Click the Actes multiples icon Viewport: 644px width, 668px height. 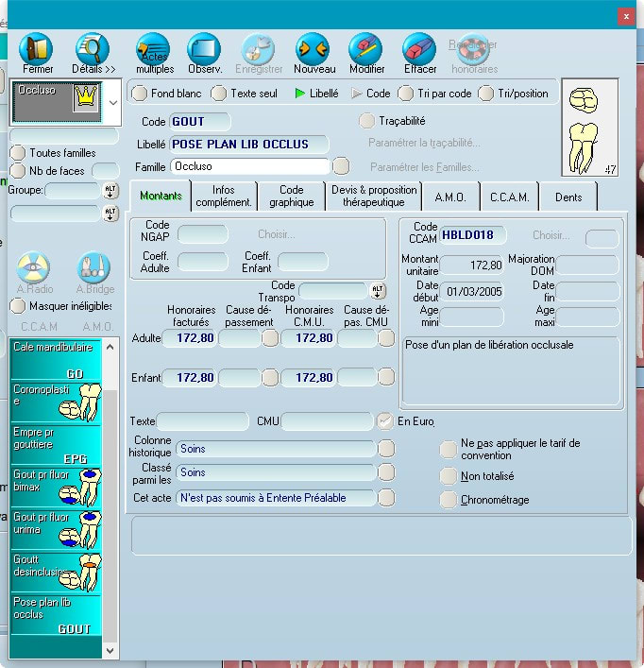click(154, 49)
